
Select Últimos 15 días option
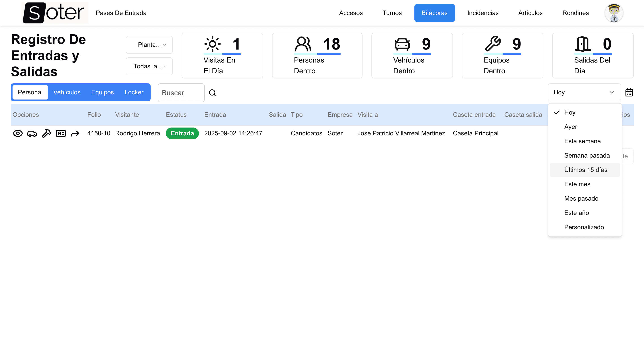click(586, 170)
